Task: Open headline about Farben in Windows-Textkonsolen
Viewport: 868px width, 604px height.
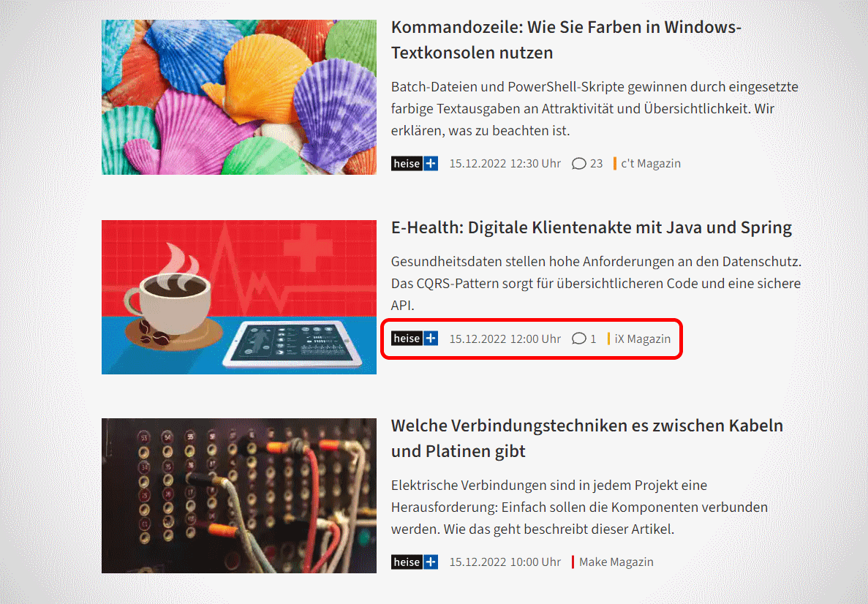Action: [x=566, y=40]
